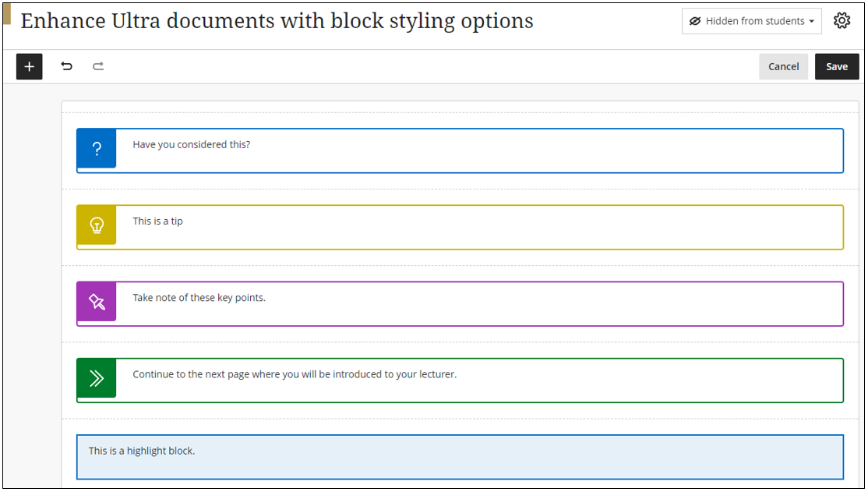868x492 pixels.
Task: Select the 'Have you considered this?' text
Action: tap(192, 144)
